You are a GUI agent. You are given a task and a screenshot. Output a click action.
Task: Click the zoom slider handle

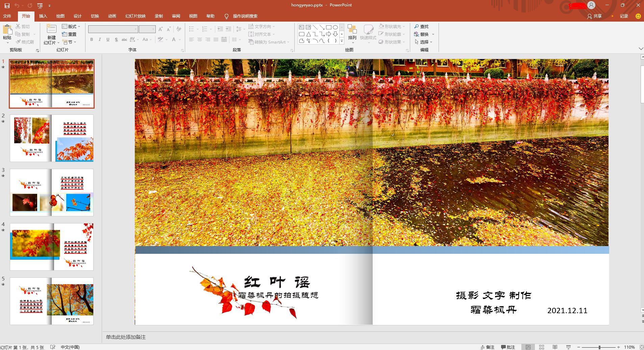click(599, 347)
